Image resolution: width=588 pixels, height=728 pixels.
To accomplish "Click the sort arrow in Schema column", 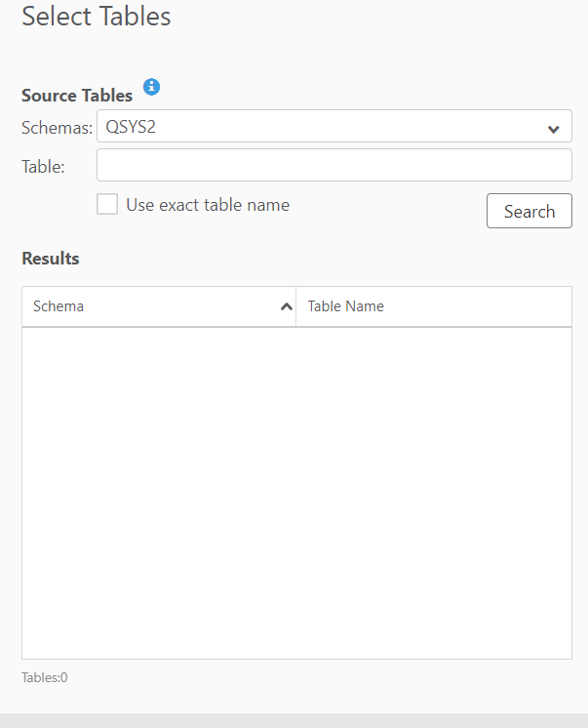I will coord(286,306).
